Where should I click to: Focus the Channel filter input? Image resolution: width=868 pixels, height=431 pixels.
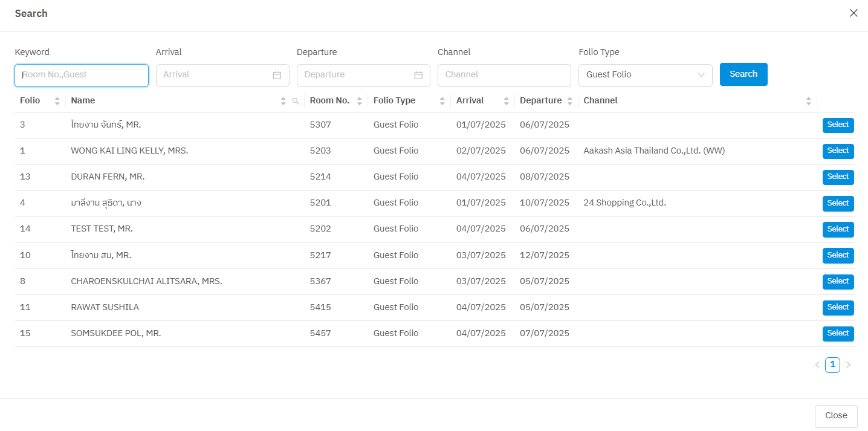pyautogui.click(x=504, y=76)
